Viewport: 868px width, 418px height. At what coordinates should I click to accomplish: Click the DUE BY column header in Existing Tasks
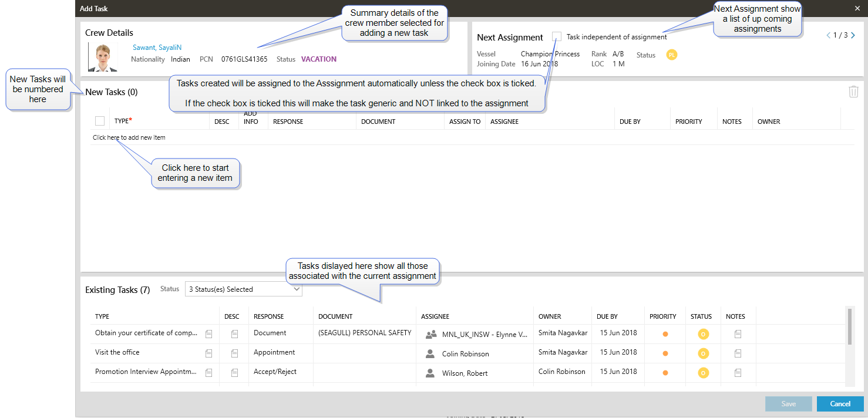click(607, 316)
